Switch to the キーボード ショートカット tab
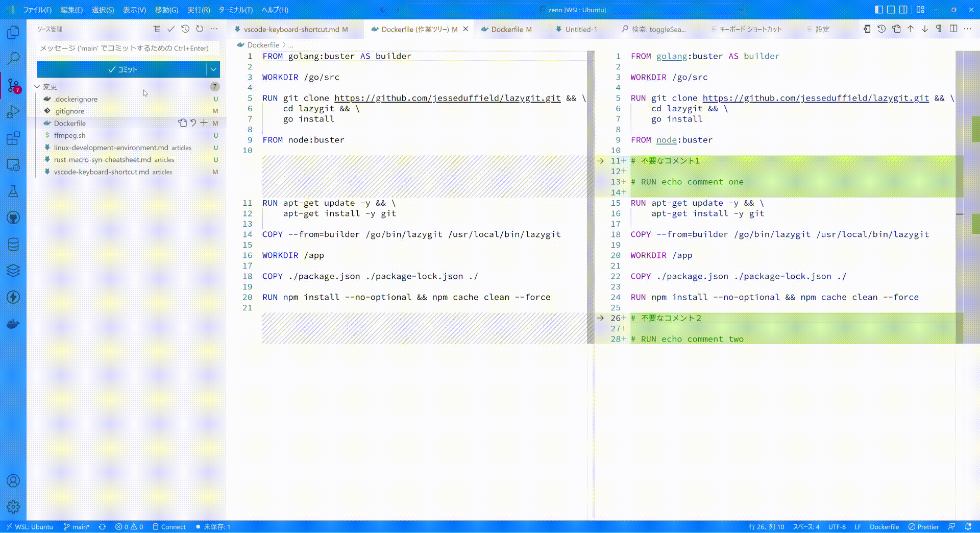This screenshot has width=980, height=533. (x=750, y=29)
